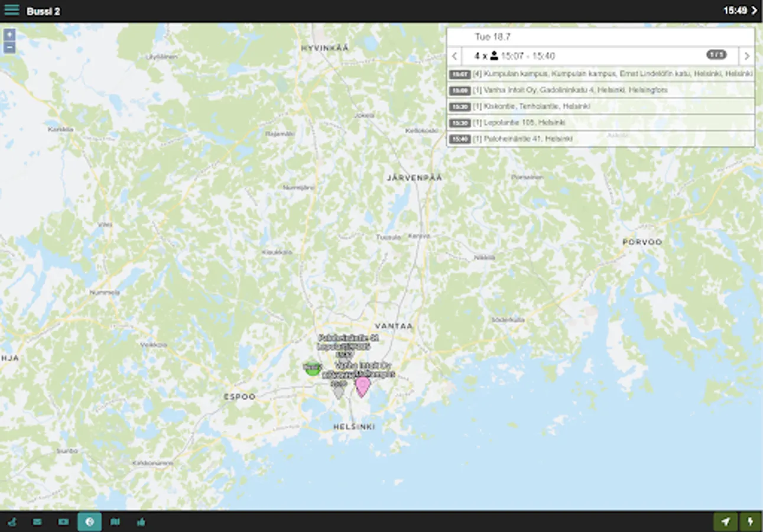Click the JÄRVENPÄÄ label on the map

414,177
